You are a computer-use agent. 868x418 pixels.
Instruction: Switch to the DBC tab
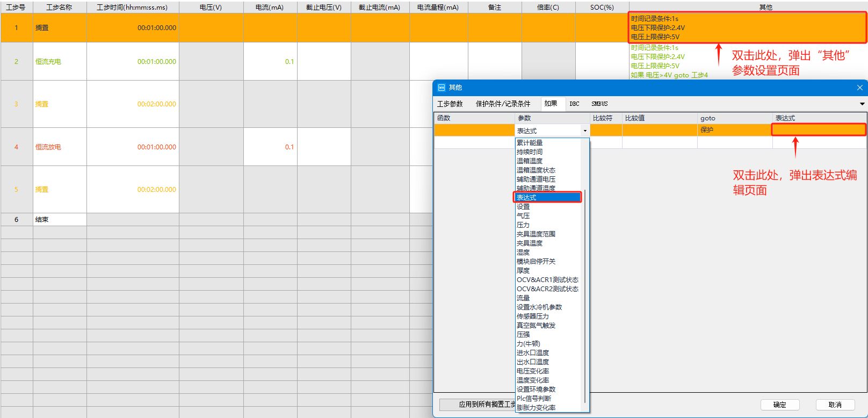(575, 104)
